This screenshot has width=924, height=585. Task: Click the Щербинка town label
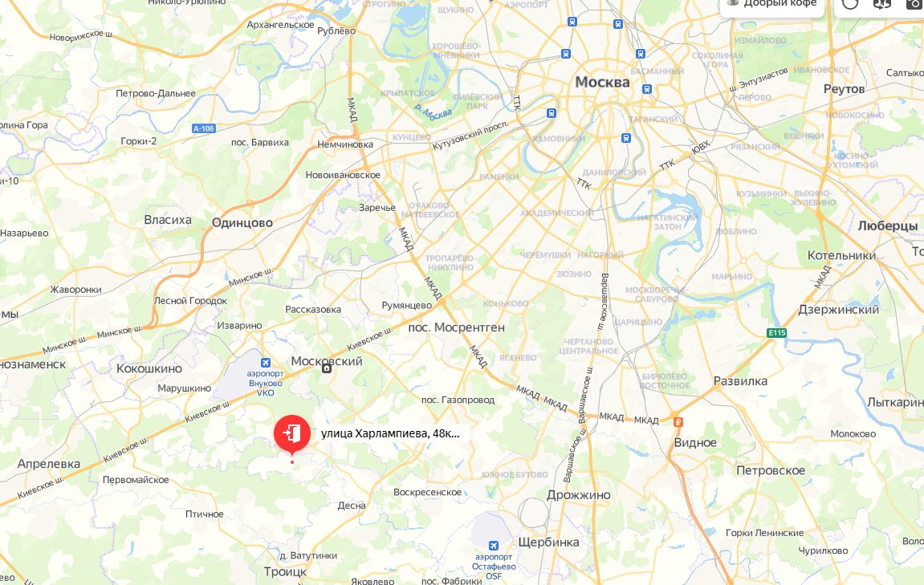[548, 542]
